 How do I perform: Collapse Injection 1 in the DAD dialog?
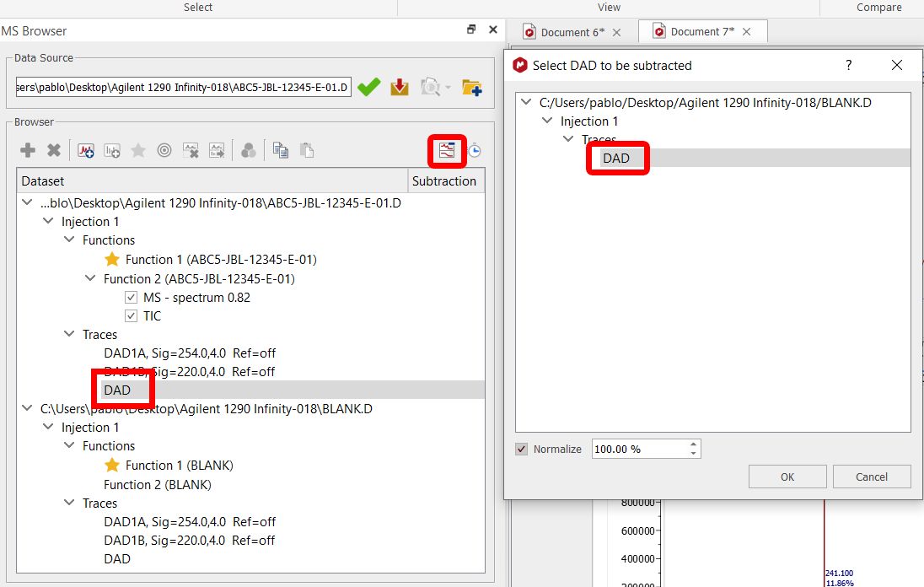tap(547, 121)
